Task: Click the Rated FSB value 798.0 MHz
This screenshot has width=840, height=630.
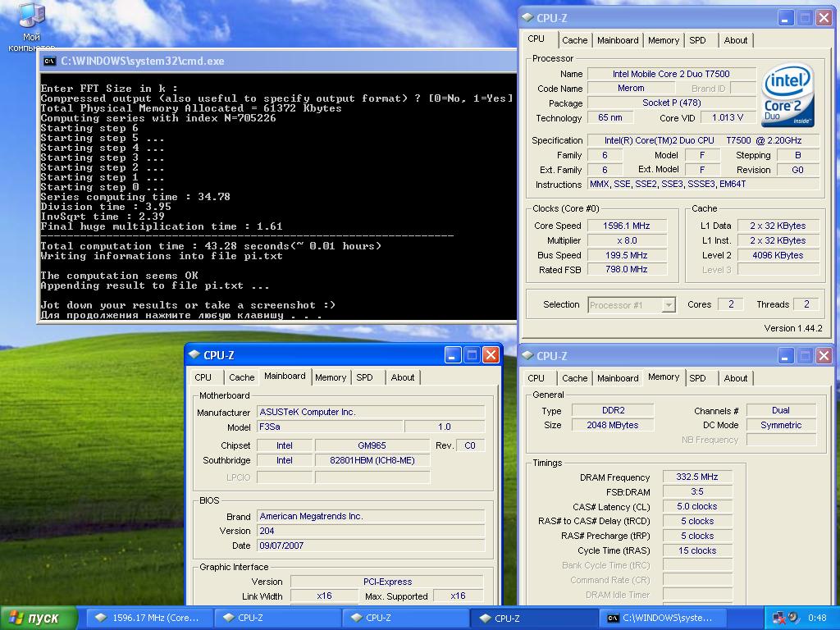Action: click(627, 269)
